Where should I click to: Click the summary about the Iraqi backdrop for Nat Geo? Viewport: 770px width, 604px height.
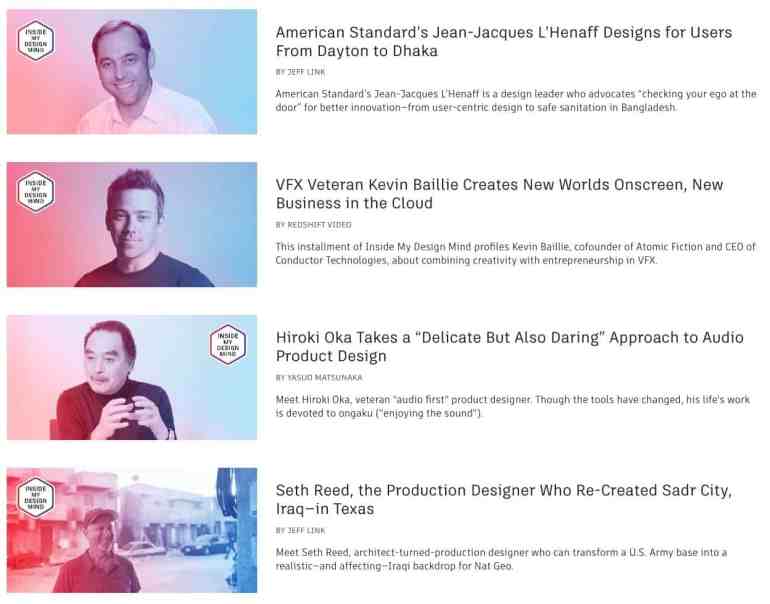pos(501,559)
